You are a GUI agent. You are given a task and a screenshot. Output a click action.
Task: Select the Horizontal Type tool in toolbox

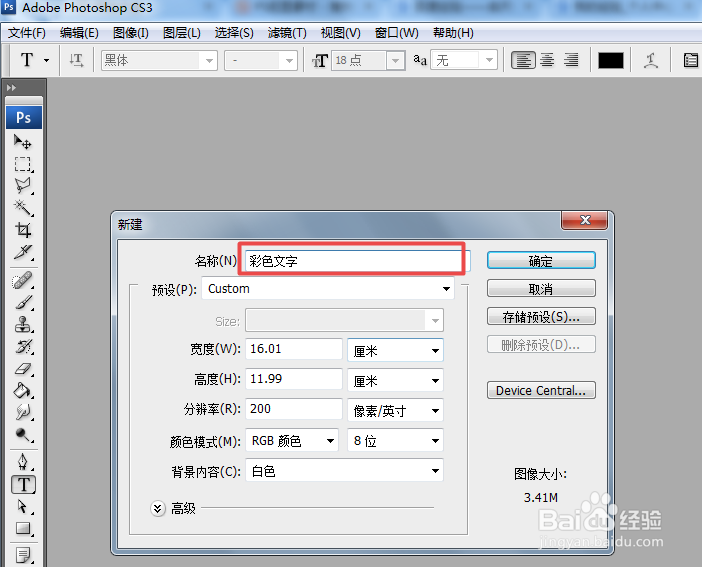(x=23, y=484)
